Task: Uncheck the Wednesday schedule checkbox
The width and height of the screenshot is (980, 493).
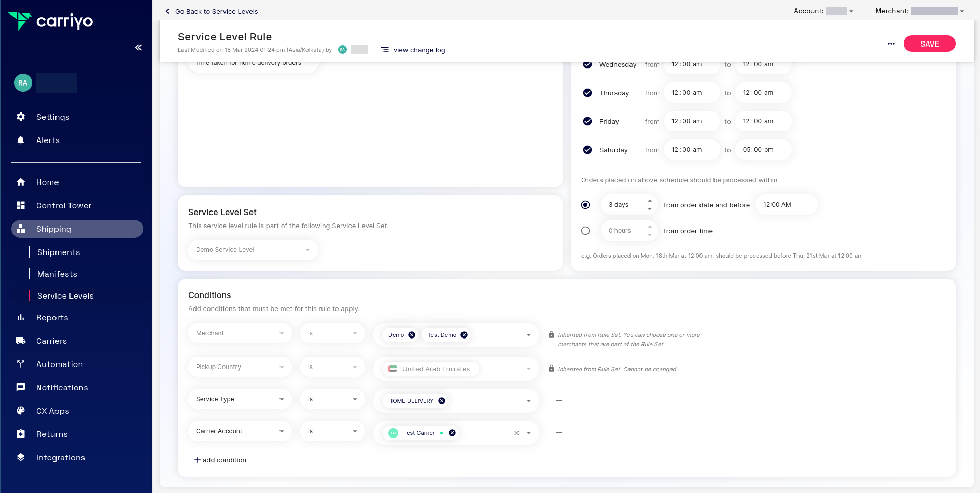Action: 587,64
